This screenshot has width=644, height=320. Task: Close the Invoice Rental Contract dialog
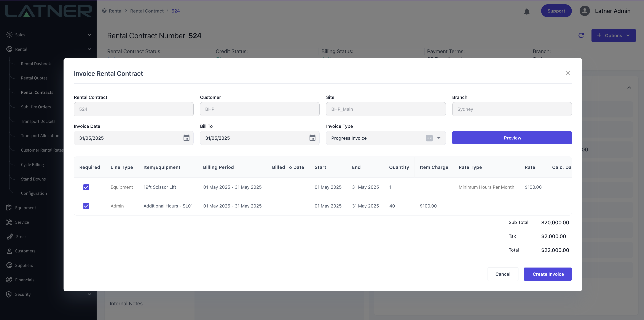(x=568, y=73)
